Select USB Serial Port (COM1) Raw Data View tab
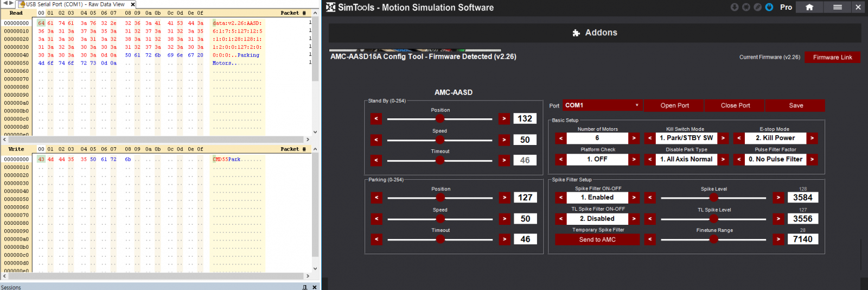Screen dimensions: 868x290 pyautogui.click(x=75, y=4)
